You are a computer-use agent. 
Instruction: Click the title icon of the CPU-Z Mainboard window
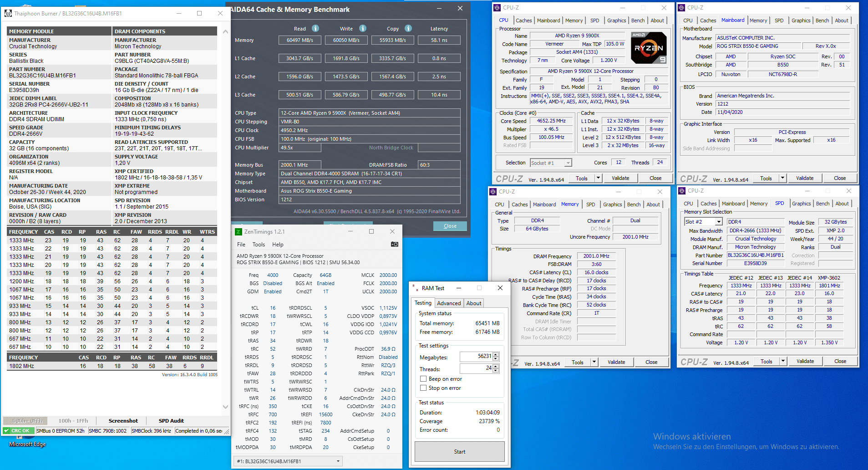(x=681, y=8)
